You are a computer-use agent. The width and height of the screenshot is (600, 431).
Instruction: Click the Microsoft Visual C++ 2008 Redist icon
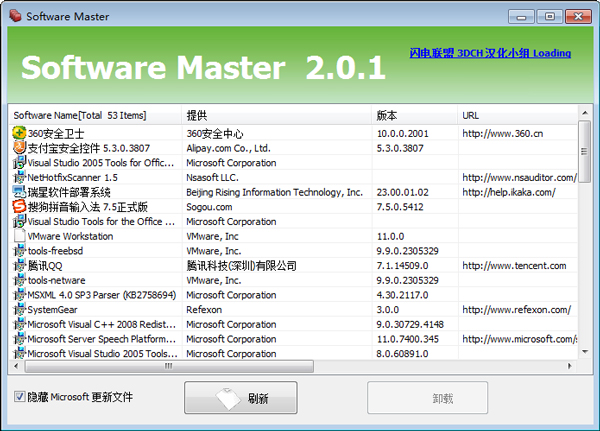[x=19, y=324]
